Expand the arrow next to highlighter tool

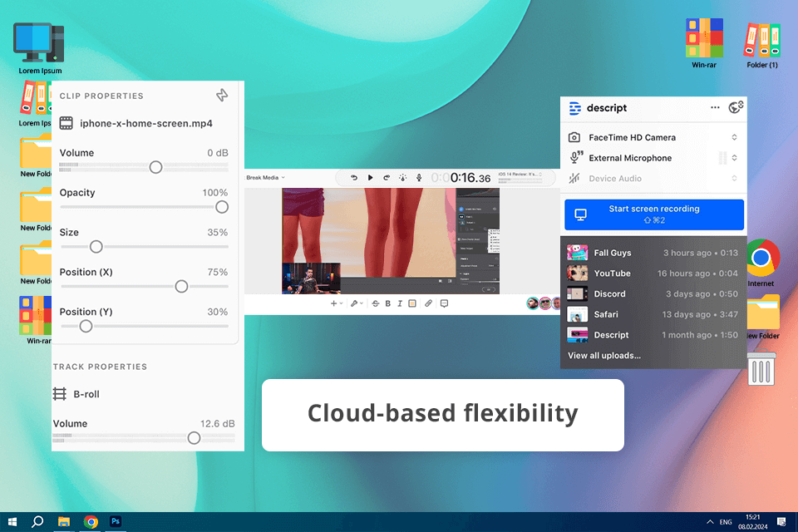click(362, 303)
